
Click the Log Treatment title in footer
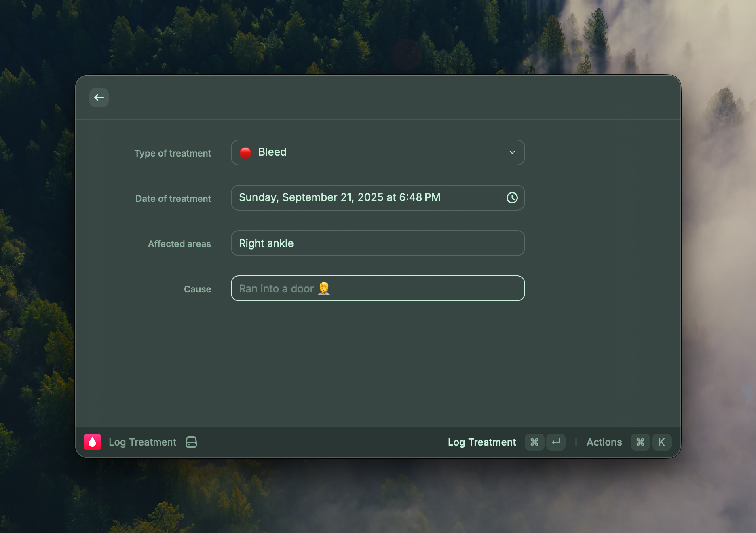[x=142, y=442]
